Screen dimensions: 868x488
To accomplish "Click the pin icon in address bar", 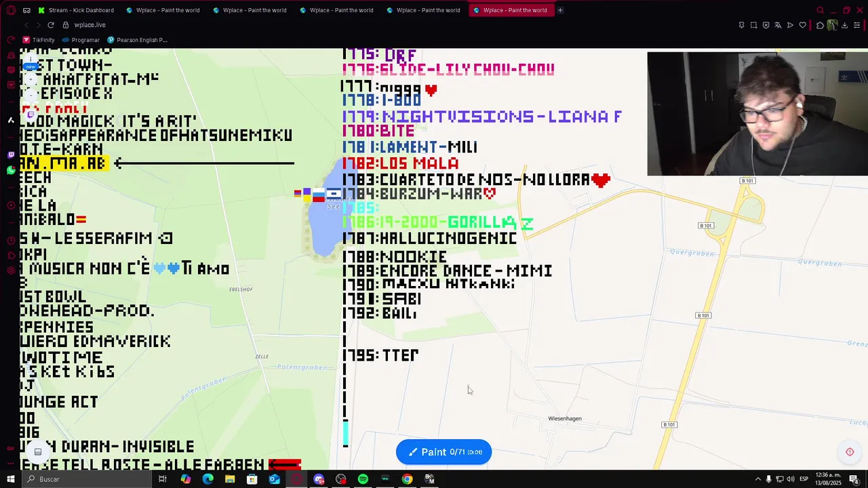I will click(741, 25).
